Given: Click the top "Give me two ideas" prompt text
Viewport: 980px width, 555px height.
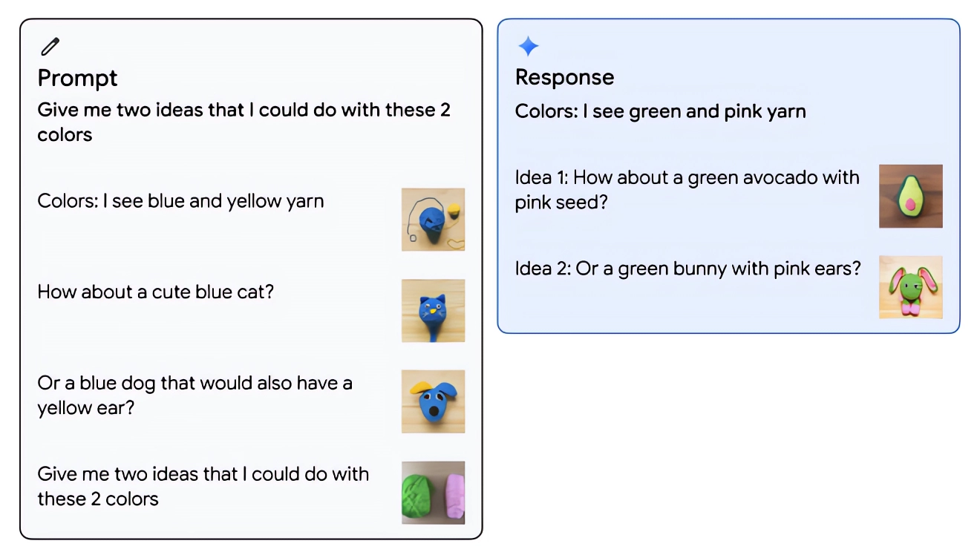Looking at the screenshot, I should tap(244, 111).
